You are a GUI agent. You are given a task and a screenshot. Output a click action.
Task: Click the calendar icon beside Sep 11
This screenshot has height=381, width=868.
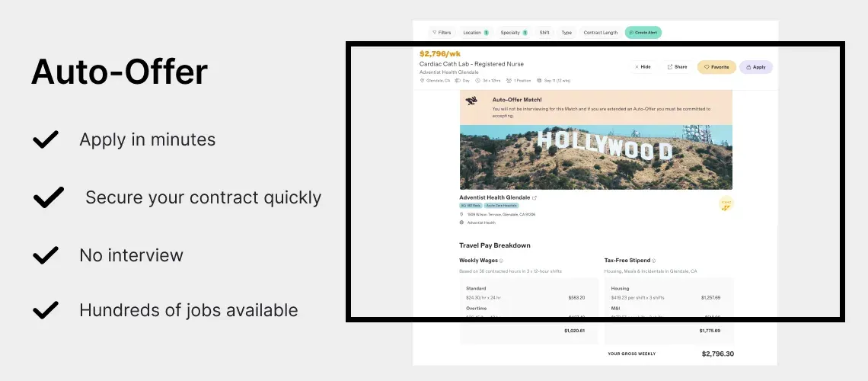pos(538,81)
